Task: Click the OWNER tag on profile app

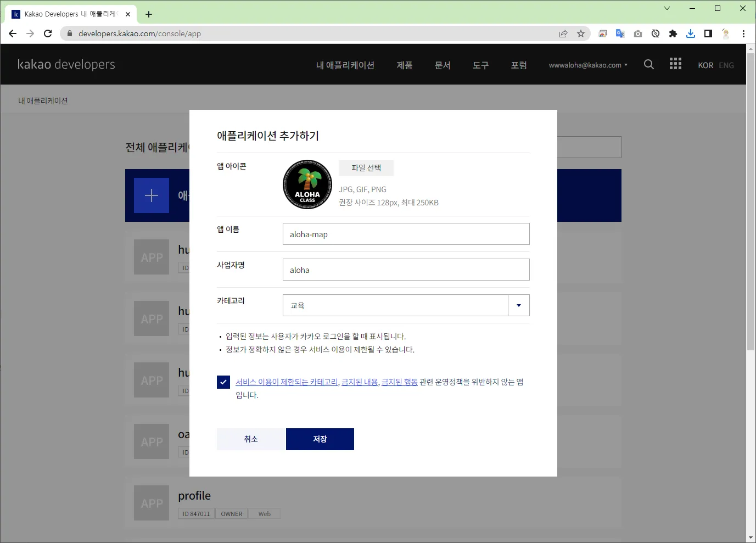Action: click(232, 514)
